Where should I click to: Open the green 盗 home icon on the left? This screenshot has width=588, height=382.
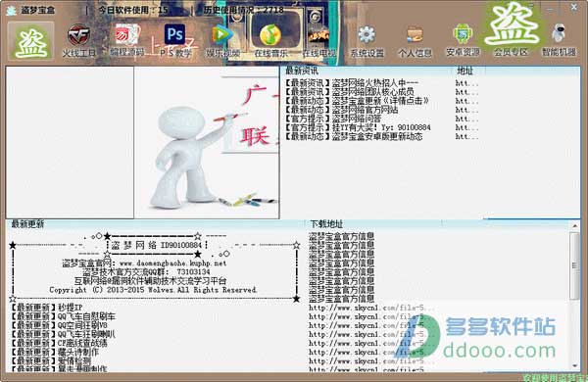click(x=31, y=41)
